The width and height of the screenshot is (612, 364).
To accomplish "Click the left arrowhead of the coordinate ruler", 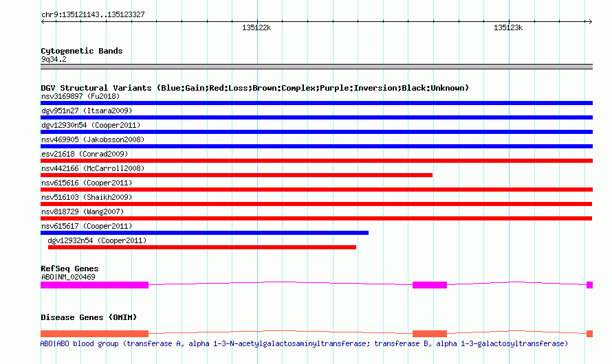I will tap(43, 21).
